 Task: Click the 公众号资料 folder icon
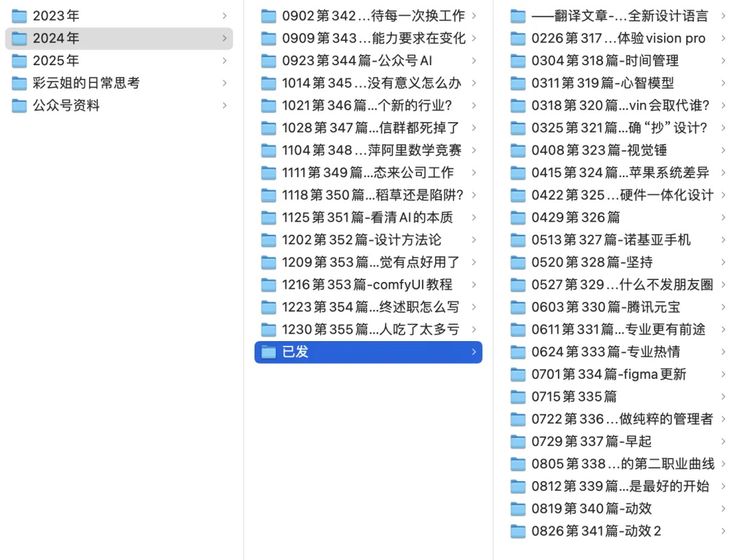point(19,106)
